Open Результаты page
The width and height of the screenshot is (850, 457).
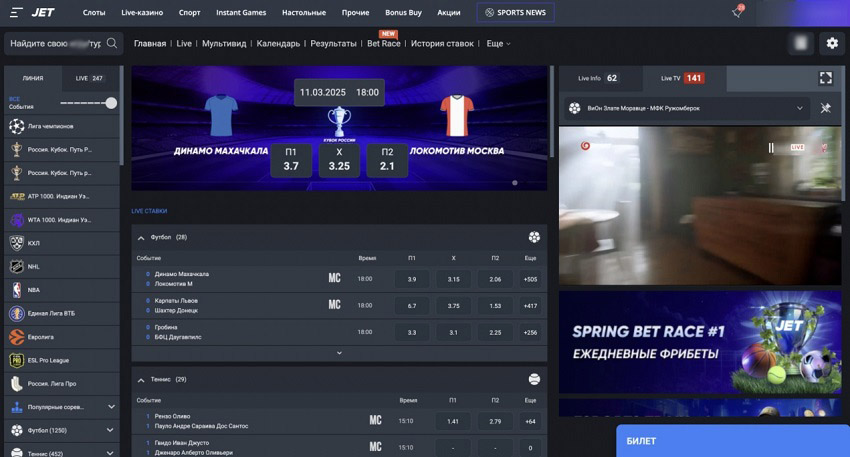[333, 43]
